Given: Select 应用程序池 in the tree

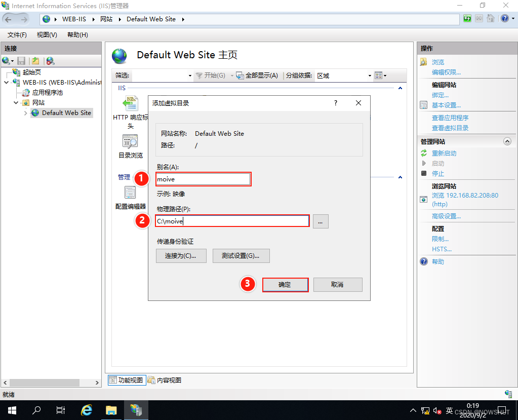Looking at the screenshot, I should coord(47,93).
